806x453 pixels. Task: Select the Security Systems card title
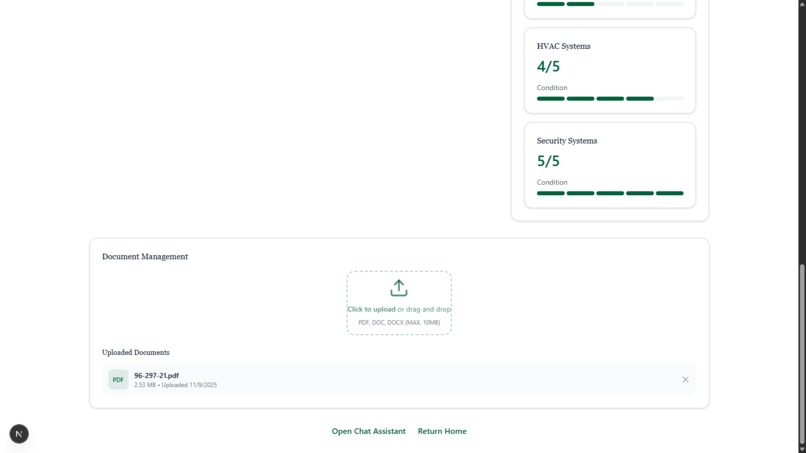click(x=567, y=141)
